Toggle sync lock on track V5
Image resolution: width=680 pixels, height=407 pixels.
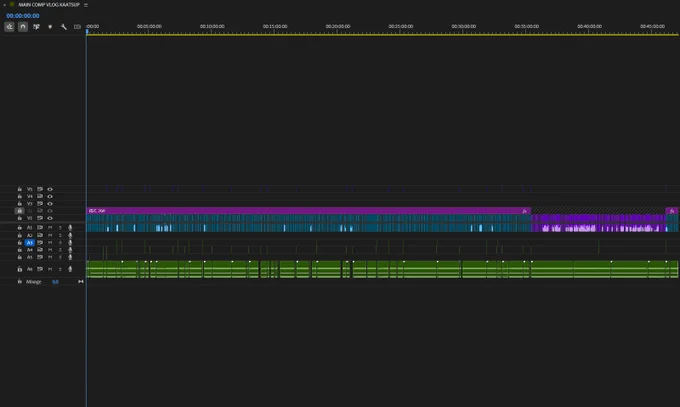(x=40, y=189)
